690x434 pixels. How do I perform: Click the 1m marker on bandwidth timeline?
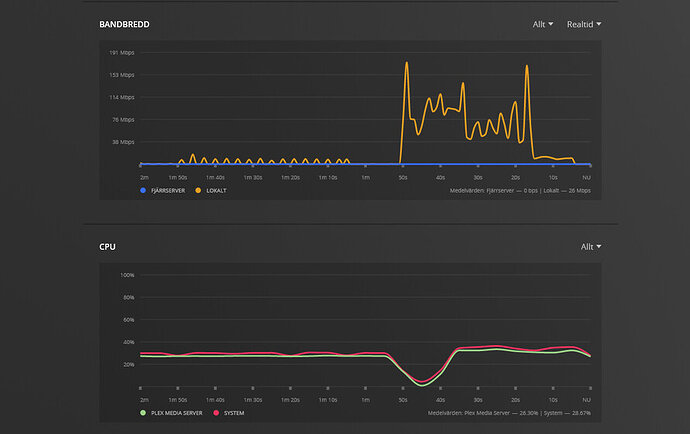[x=365, y=177]
